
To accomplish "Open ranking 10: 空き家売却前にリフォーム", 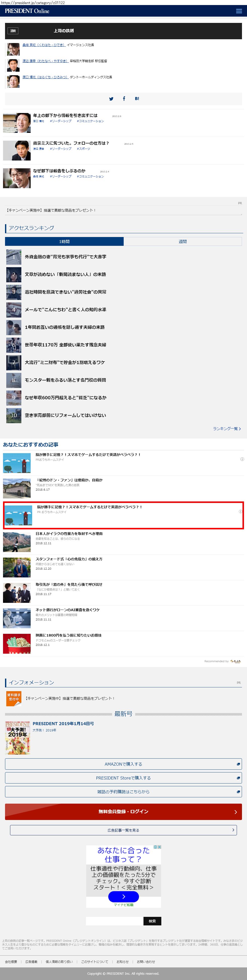I will (x=65, y=415).
